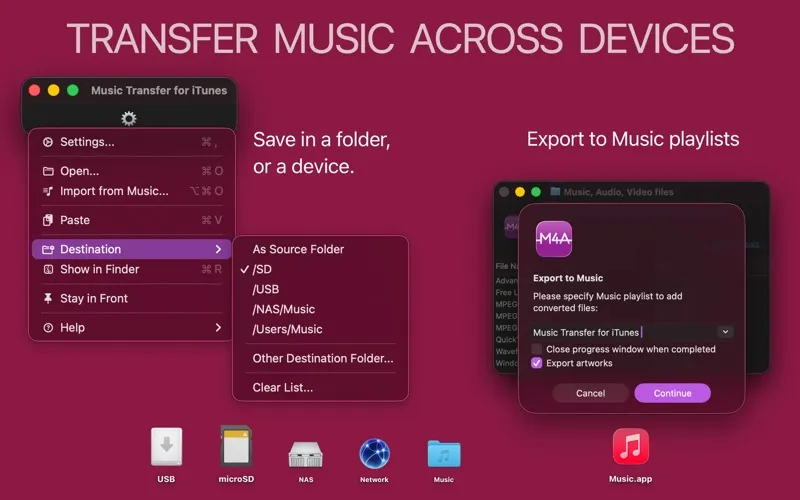The width and height of the screenshot is (800, 500).
Task: Click the M4A app icon in the dialog
Action: point(554,238)
